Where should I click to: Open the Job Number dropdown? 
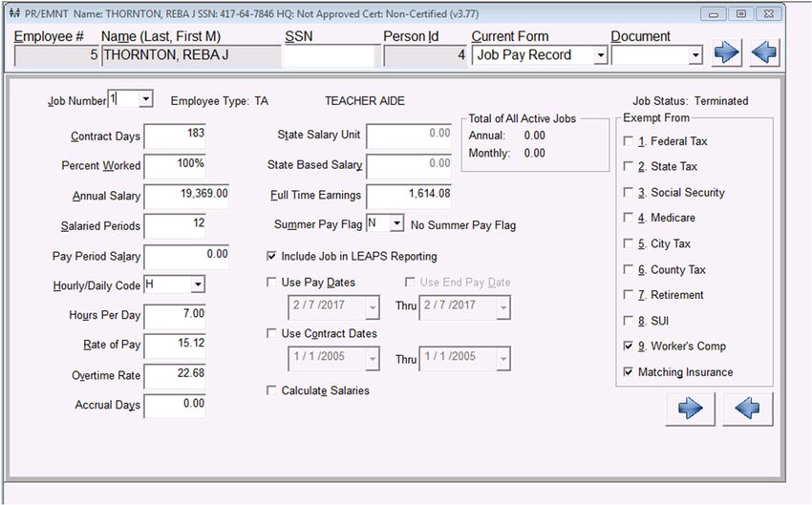tap(144, 99)
